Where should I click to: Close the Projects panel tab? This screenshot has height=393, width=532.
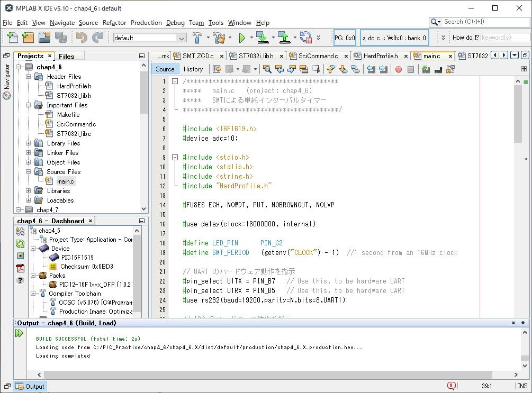pyautogui.click(x=50, y=56)
